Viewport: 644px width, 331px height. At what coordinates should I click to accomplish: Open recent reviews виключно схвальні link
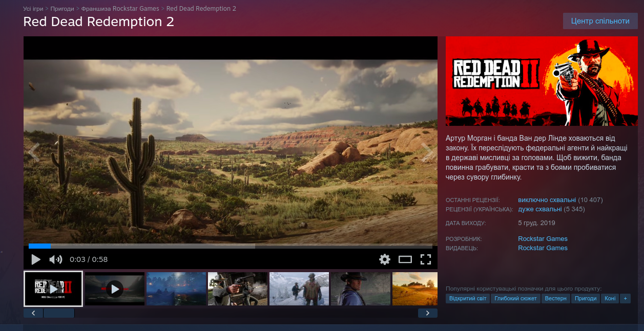pos(547,200)
